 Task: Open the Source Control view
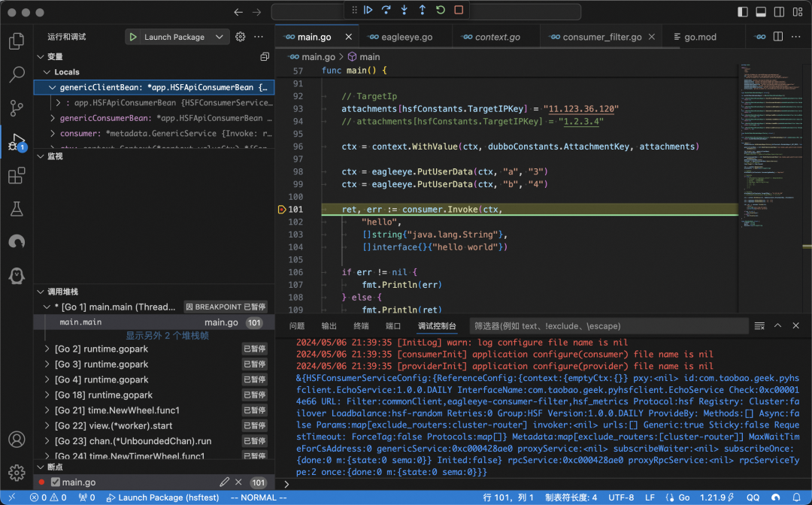tap(17, 107)
